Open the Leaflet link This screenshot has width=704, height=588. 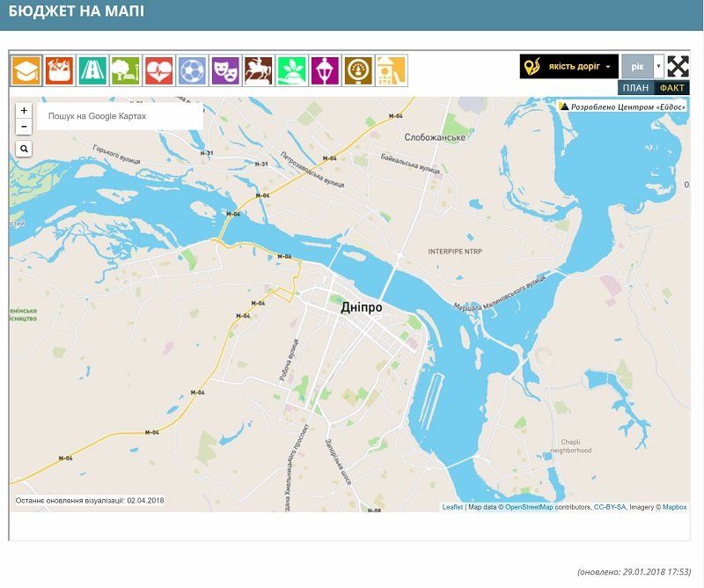pyautogui.click(x=452, y=507)
